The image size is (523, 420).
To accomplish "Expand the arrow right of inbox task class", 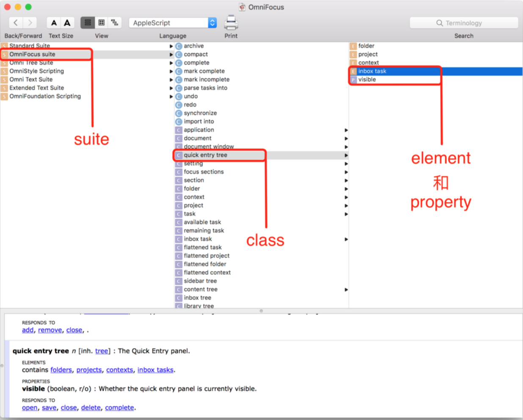I will [x=346, y=239].
